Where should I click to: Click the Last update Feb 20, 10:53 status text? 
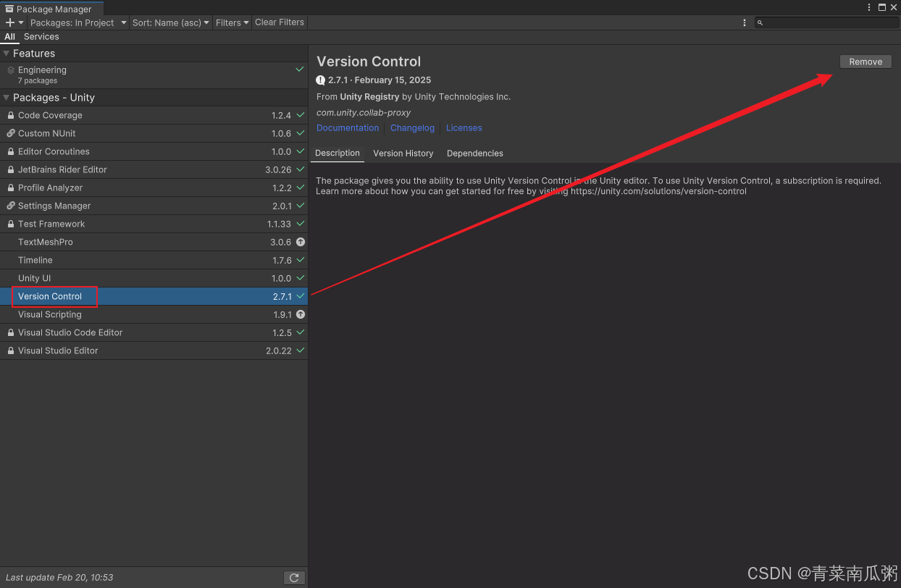59,578
